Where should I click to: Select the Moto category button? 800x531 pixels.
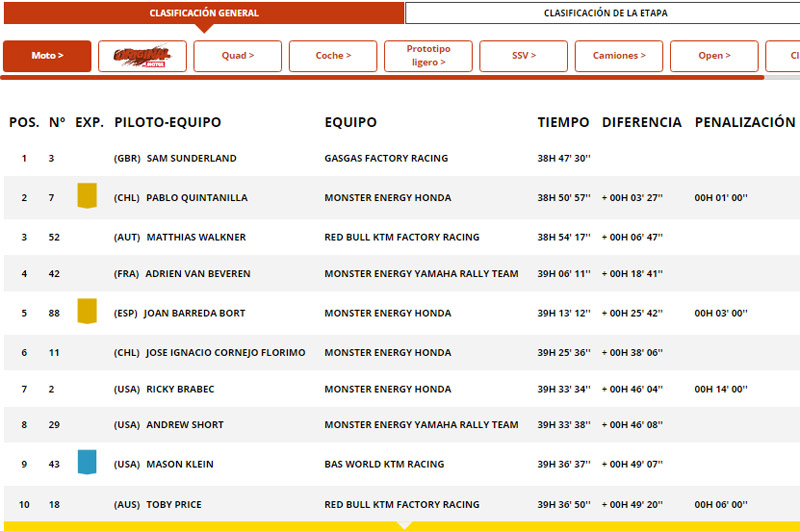47,56
